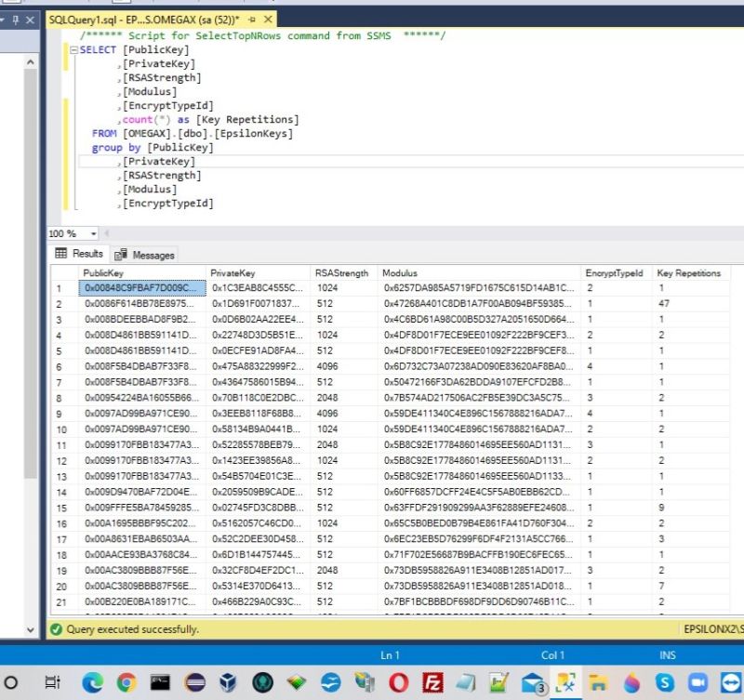The image size is (744, 700).
Task: Click the Ln 1 status bar indicator
Action: 390,655
